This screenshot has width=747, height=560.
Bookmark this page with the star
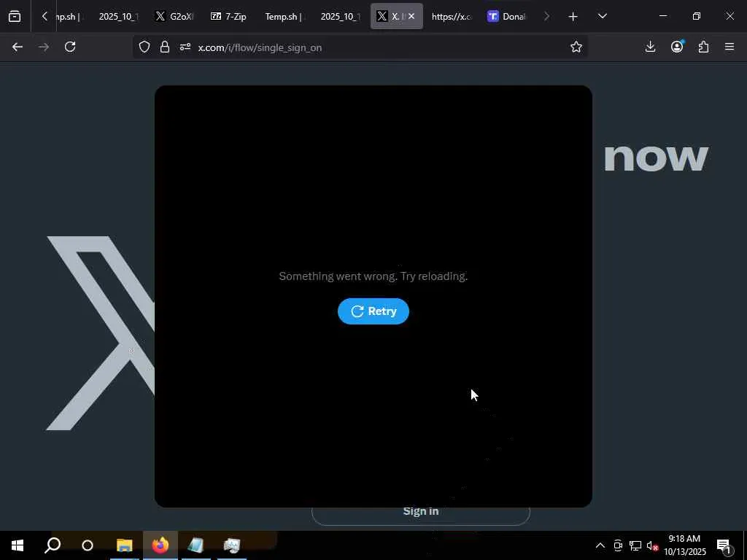tap(576, 47)
